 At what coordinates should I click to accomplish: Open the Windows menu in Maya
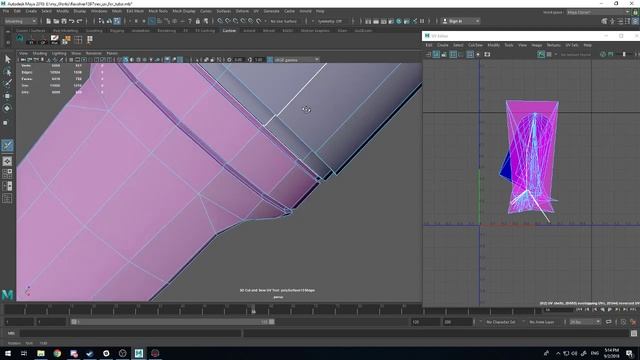click(99, 11)
